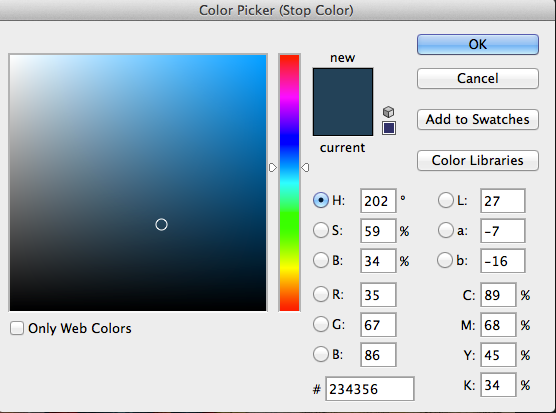The image size is (556, 413).
Task: Open Color Libraries
Action: (x=478, y=161)
